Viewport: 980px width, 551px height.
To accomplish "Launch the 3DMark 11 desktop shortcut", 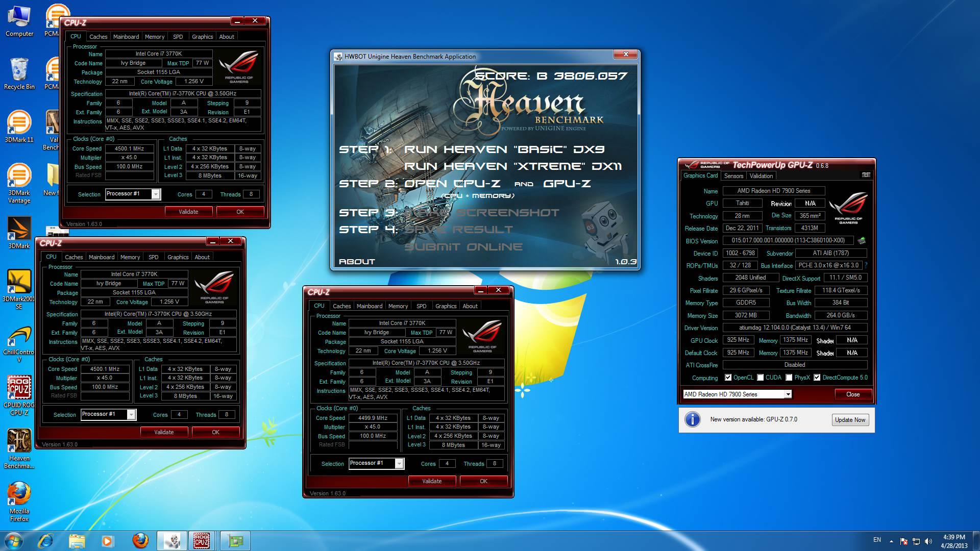I will (19, 127).
